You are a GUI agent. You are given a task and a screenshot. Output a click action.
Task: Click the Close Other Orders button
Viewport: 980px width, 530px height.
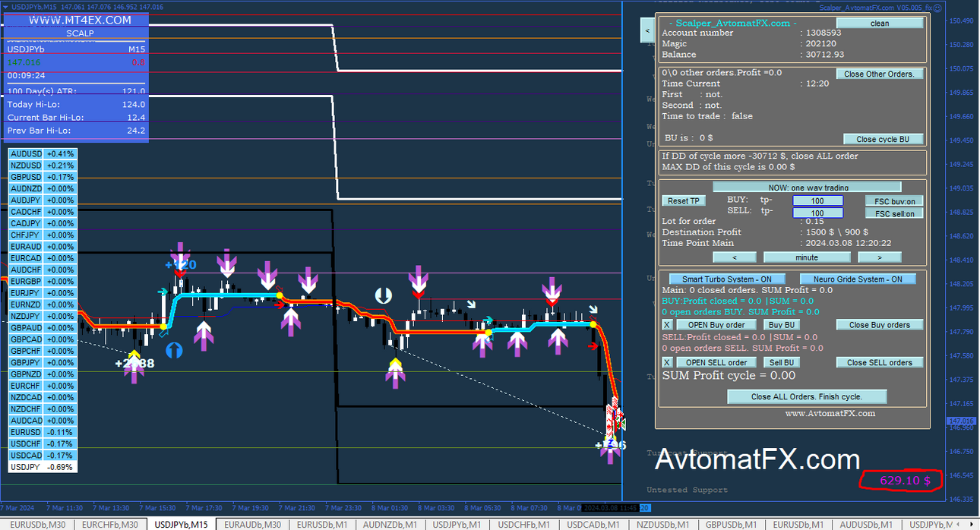(x=880, y=74)
